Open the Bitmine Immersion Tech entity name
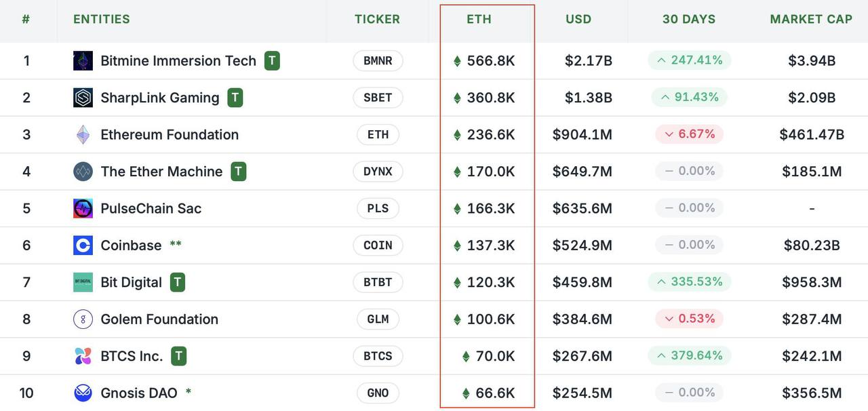Viewport: 868px width, 411px height. (178, 60)
